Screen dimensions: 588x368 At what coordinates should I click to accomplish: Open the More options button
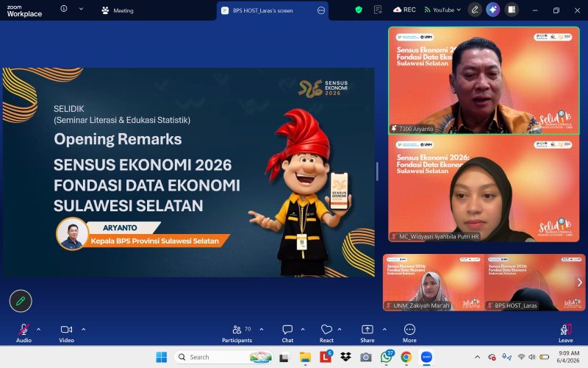(409, 333)
